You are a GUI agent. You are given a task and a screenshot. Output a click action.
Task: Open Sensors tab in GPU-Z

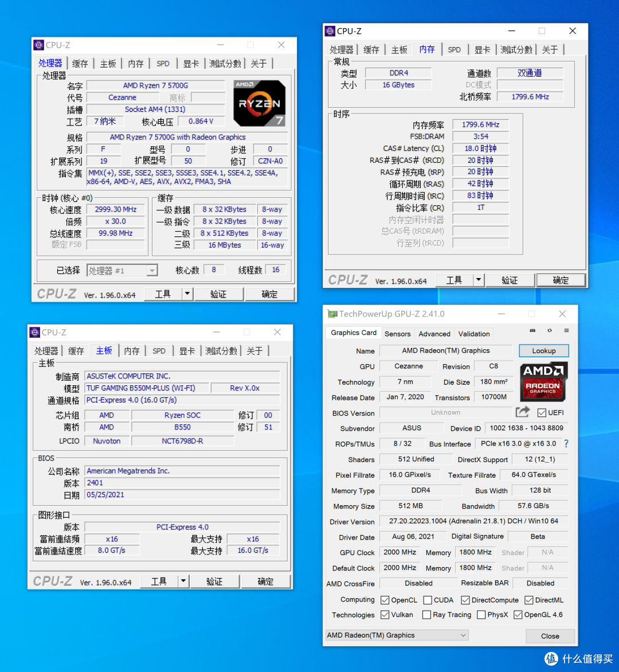point(397,334)
